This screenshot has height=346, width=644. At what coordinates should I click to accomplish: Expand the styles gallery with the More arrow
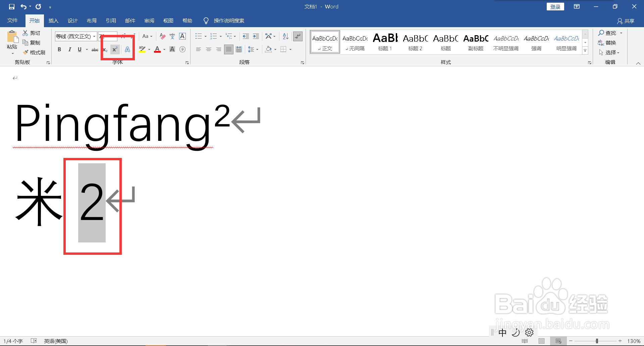(585, 51)
